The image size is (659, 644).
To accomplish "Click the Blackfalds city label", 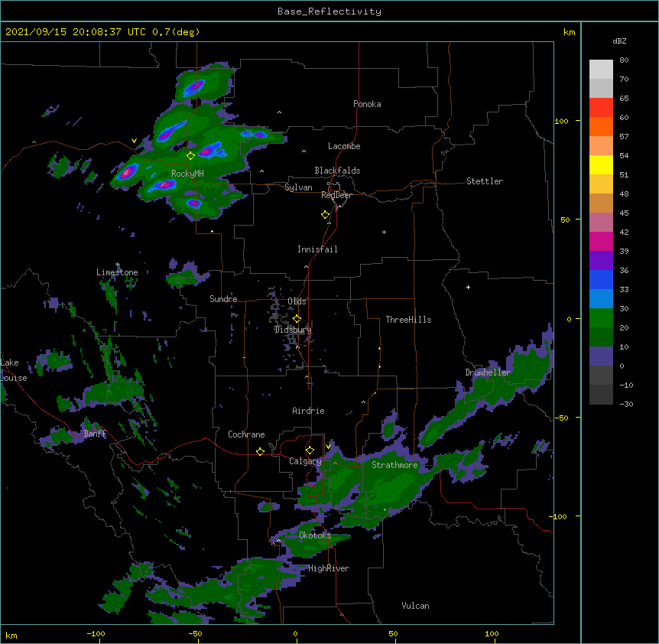I will [x=337, y=171].
